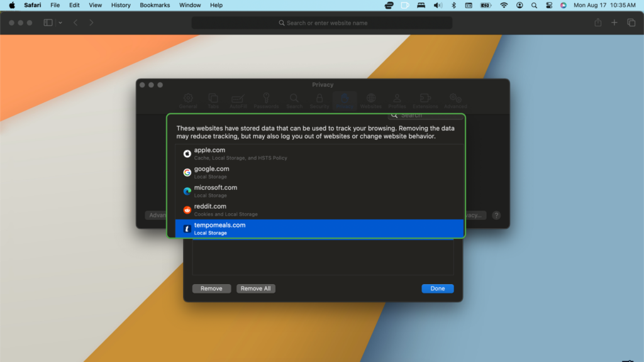Open the Bluetooth menu bar icon
The image size is (644, 362).
pyautogui.click(x=454, y=5)
